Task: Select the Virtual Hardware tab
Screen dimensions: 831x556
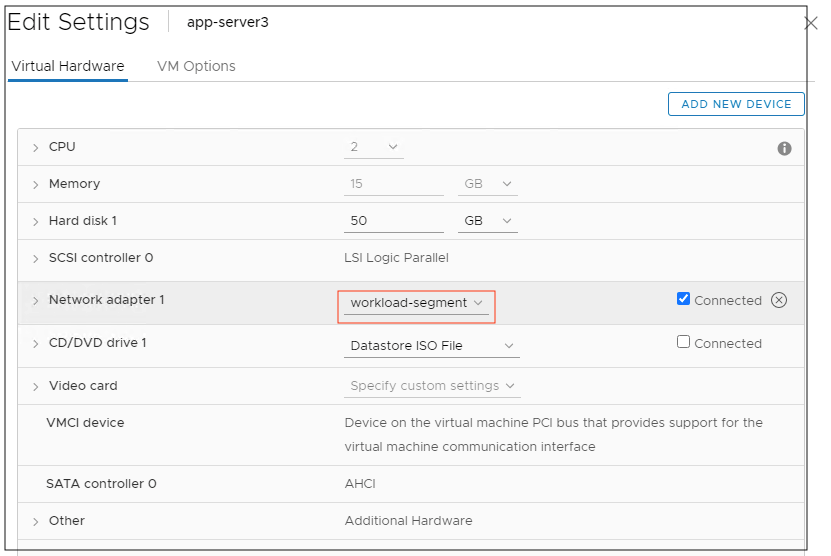Action: [68, 66]
